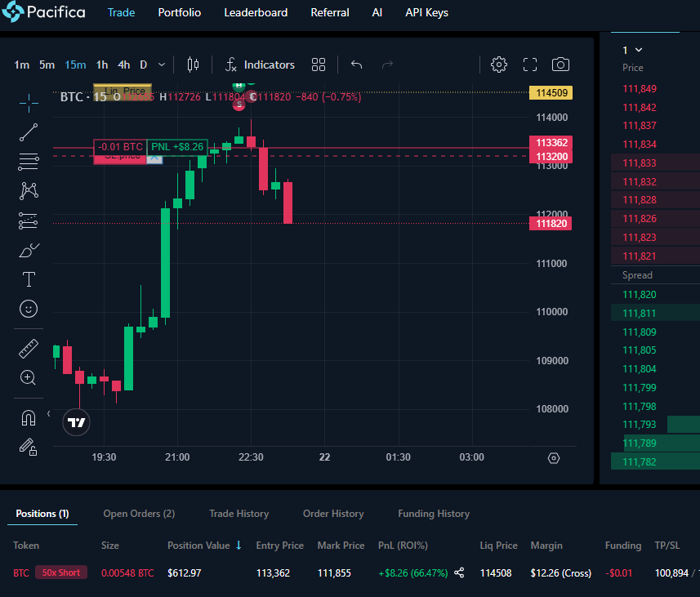Open the Referral page
Viewport: 700px width, 597px height.
click(330, 12)
